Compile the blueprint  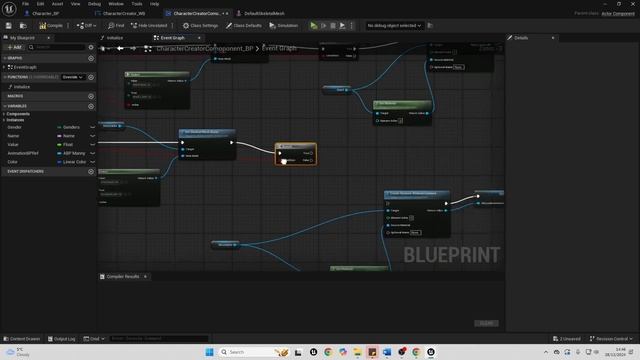51,26
